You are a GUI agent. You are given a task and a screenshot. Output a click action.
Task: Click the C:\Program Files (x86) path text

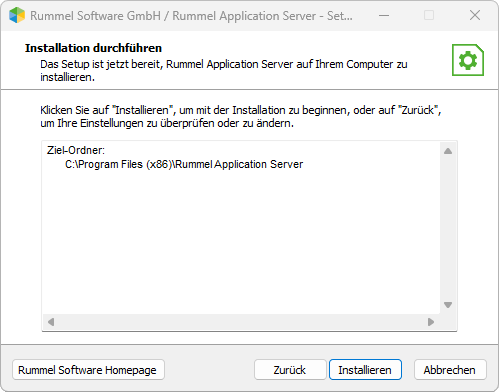pos(184,164)
